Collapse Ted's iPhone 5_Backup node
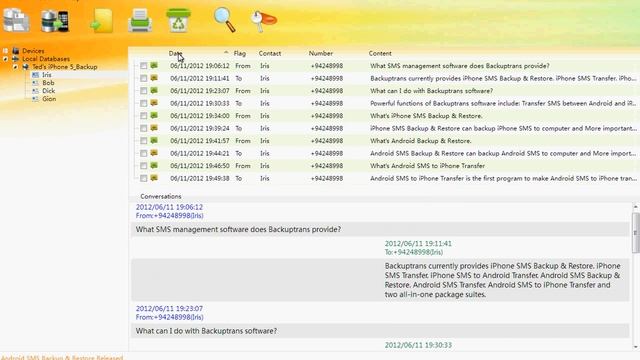 point(15,67)
